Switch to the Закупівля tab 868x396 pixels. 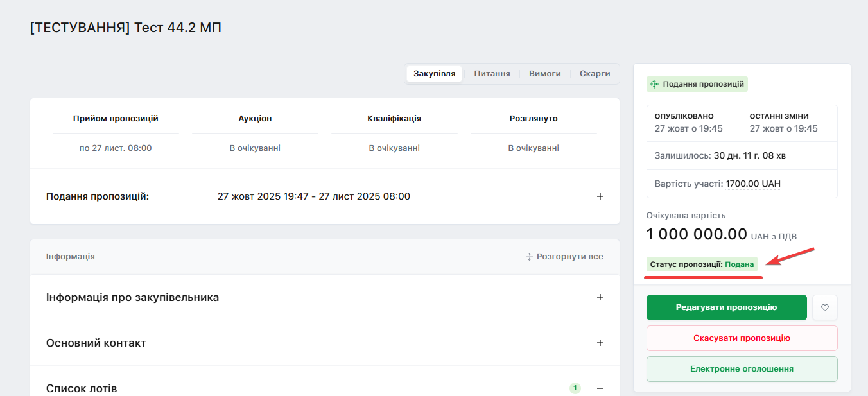click(435, 74)
